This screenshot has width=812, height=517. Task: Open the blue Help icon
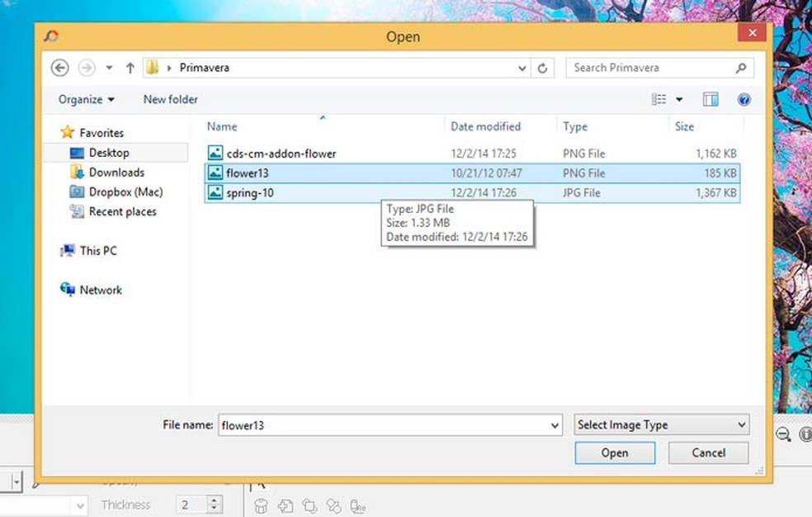point(744,99)
